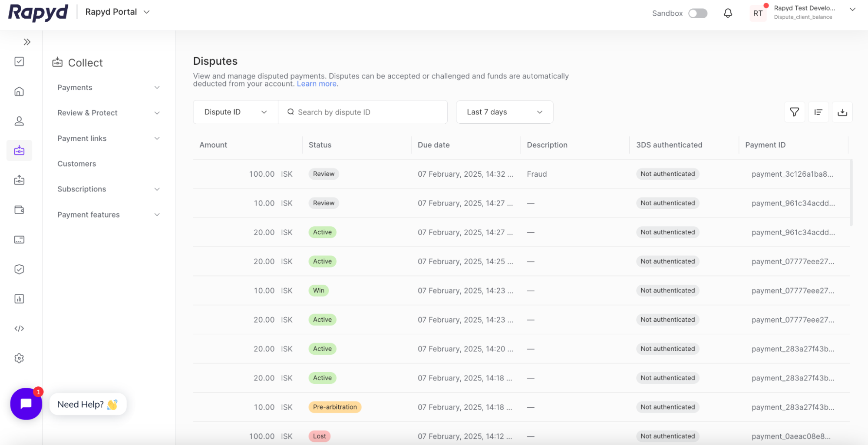
Task: Follow the Learn more link
Action: point(316,84)
